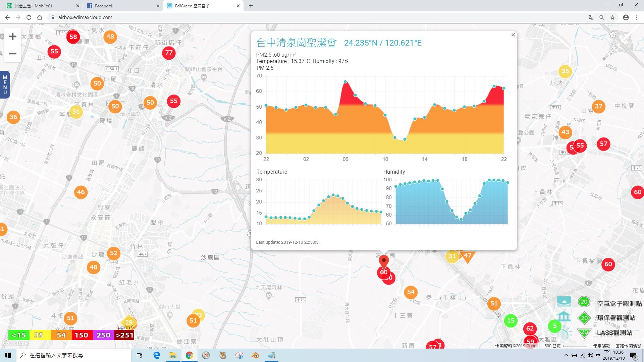This screenshot has width=644, height=362.
Task: Open the notification center icon
Action: tap(633, 356)
